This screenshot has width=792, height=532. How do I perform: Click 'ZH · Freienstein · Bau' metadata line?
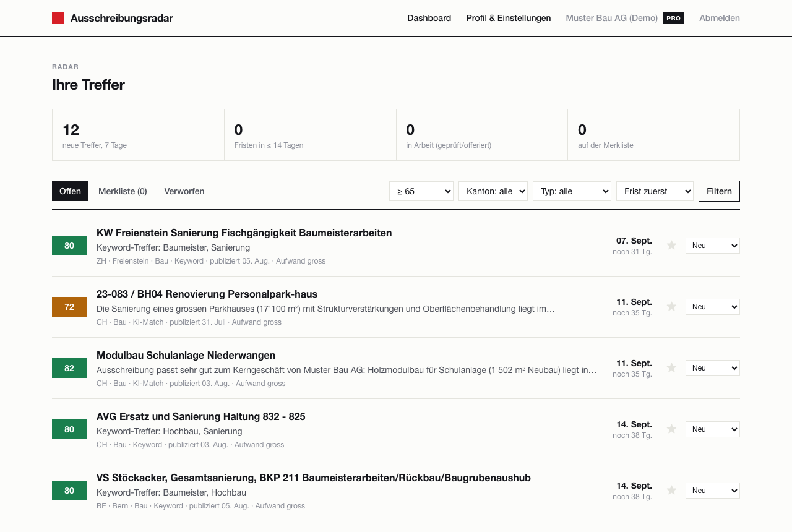click(x=211, y=261)
